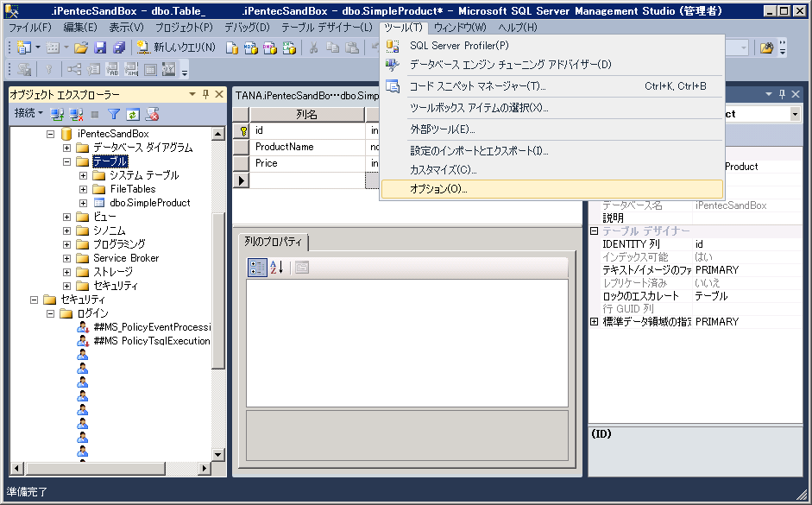Click the Manage Check Constraints icon
The image size is (812, 505).
point(150,69)
